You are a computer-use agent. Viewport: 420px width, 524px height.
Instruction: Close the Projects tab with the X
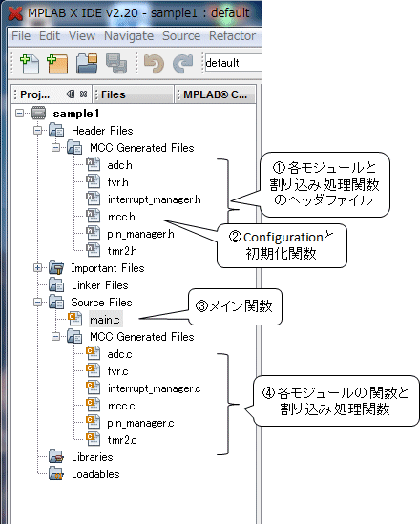click(84, 94)
